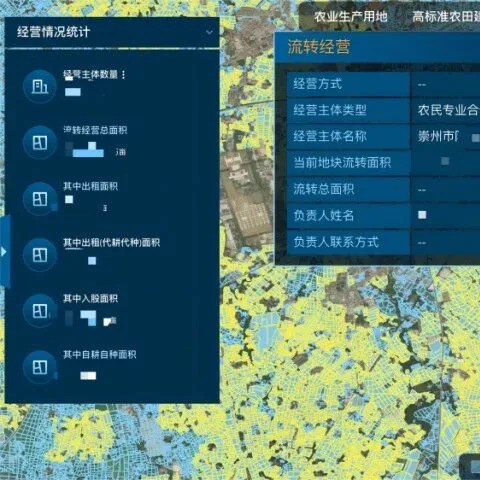Image resolution: width=480 pixels, height=480 pixels.
Task: Click the plot icon beside 其中自耕自种面积
Action: tap(40, 367)
